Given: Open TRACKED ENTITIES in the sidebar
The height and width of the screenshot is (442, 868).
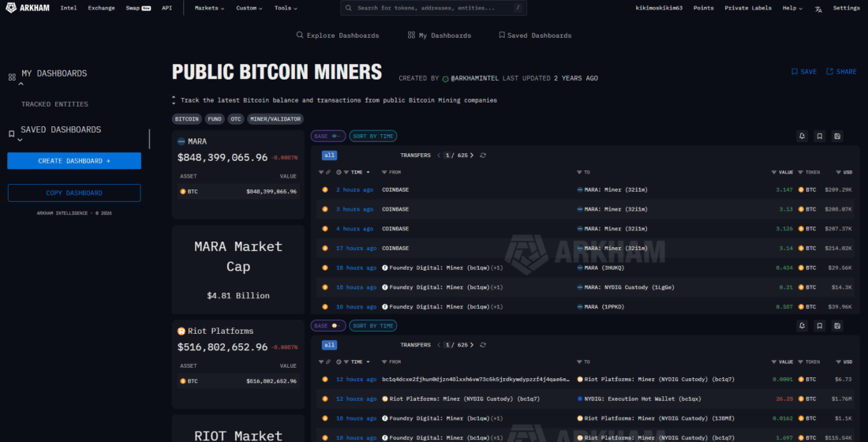Looking at the screenshot, I should (x=54, y=104).
